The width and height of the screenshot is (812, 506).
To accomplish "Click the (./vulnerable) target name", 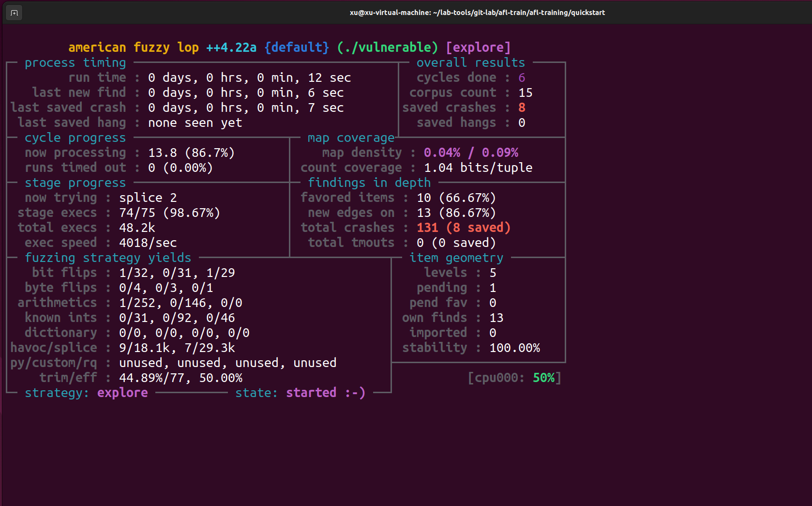I will pyautogui.click(x=387, y=47).
